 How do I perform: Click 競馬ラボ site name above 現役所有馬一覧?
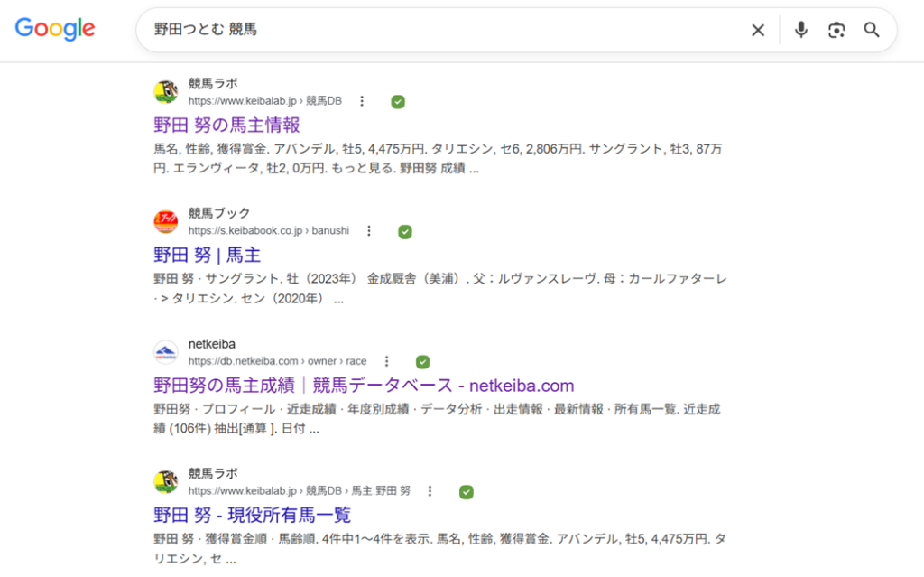pyautogui.click(x=213, y=473)
